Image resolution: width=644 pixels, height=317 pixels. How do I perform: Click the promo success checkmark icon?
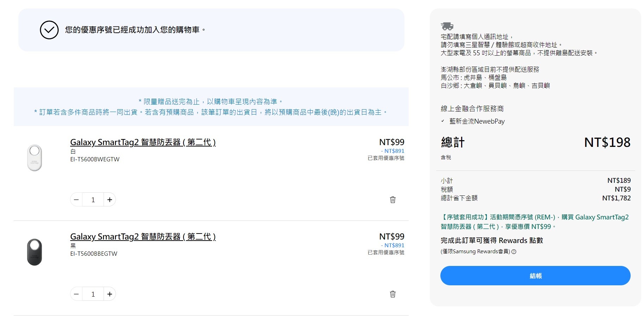point(49,30)
